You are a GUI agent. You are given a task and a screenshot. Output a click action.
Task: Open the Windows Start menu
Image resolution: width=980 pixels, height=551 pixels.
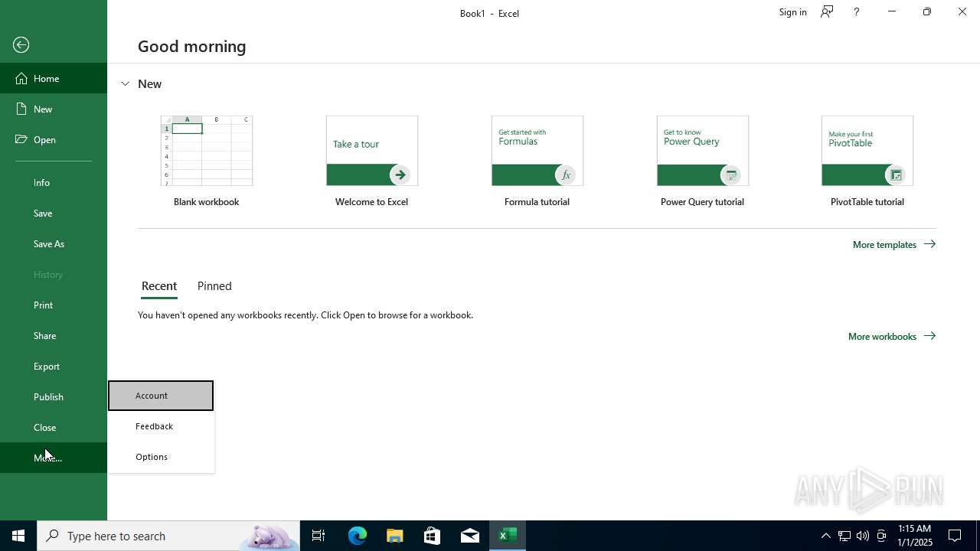pos(18,536)
